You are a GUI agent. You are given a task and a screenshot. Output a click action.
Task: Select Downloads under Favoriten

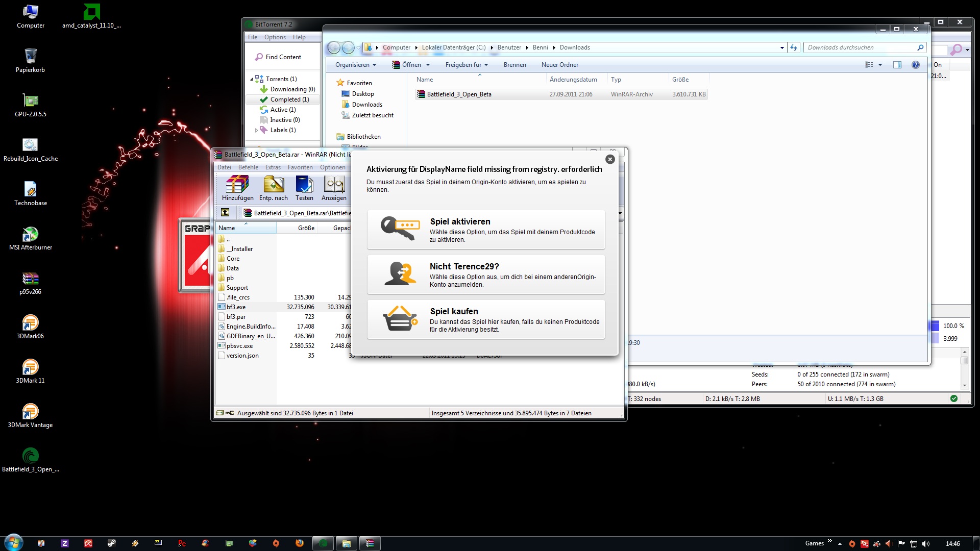(361, 105)
